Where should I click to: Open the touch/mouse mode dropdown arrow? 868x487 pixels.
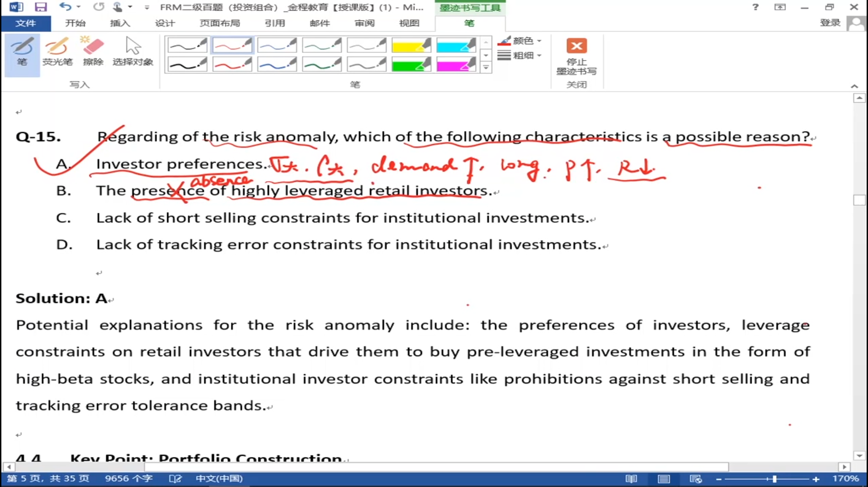pos(130,7)
